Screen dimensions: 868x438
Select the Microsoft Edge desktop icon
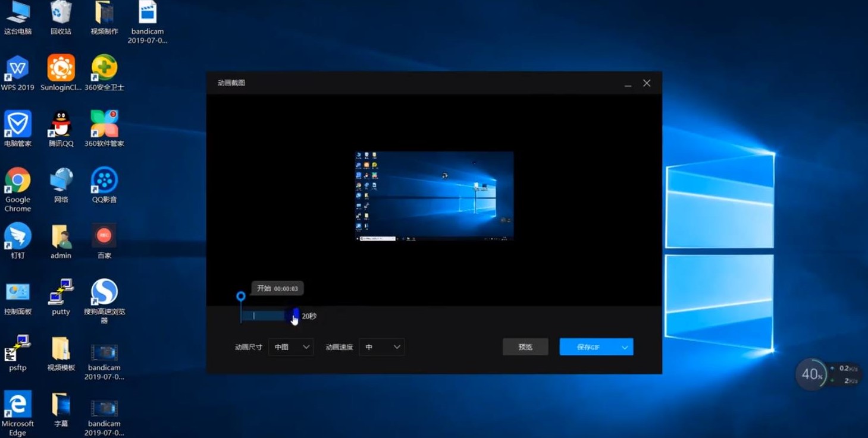coord(17,405)
